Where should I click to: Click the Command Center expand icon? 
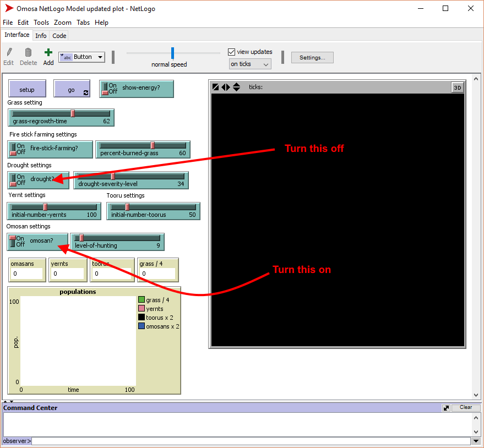pos(446,408)
